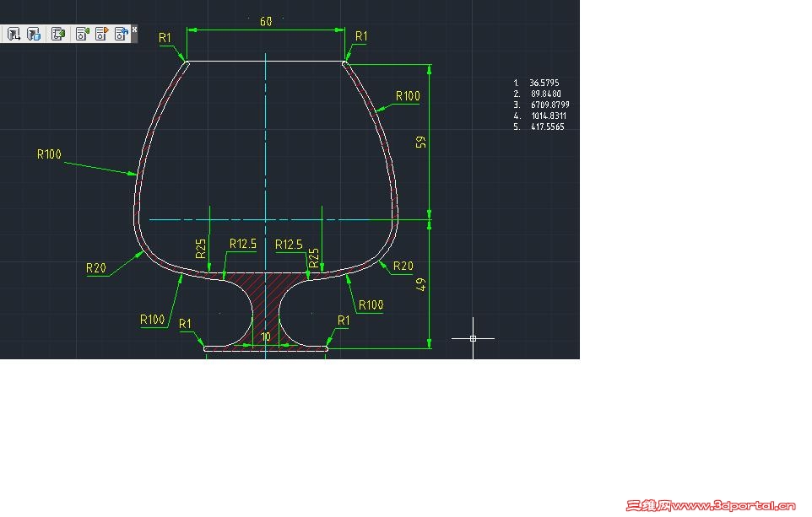Select the R1 label at base left
Image resolution: width=812 pixels, height=517 pixels.
[185, 324]
